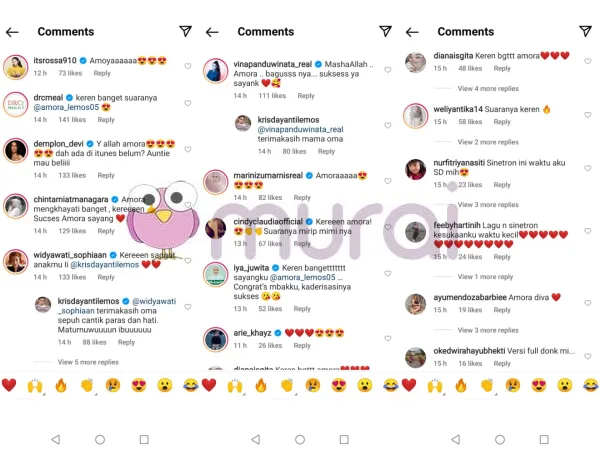This screenshot has height=450, width=600.
Task: Insert red heart emoji in middle emoji bar
Action: pyautogui.click(x=209, y=385)
